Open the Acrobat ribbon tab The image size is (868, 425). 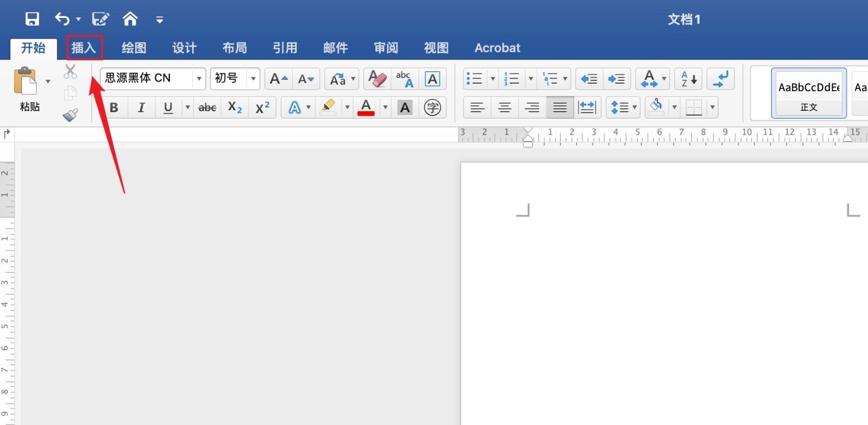[x=497, y=48]
